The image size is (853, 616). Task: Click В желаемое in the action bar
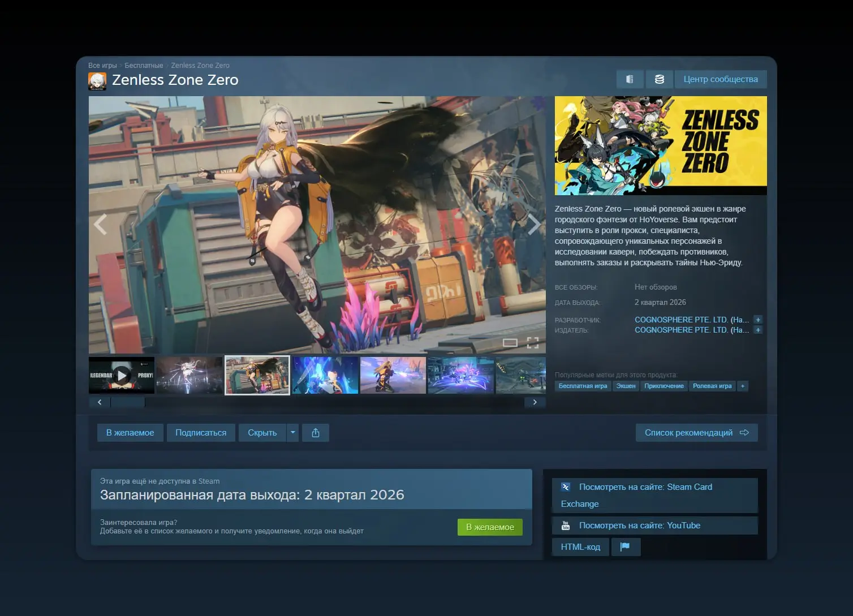(130, 433)
